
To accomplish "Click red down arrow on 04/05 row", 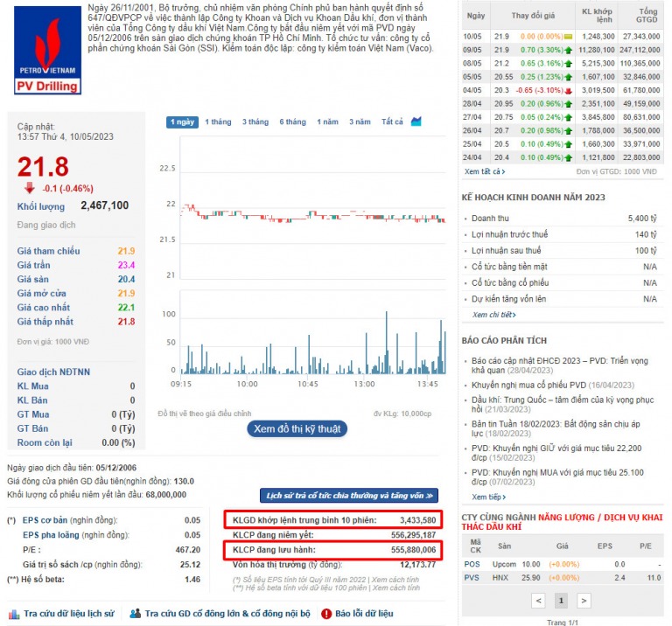I will pos(568,91).
